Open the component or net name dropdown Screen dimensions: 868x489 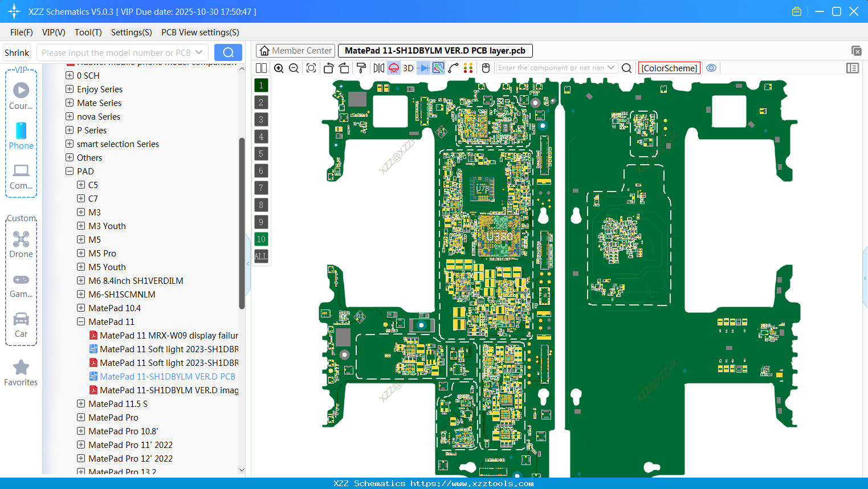tap(612, 68)
